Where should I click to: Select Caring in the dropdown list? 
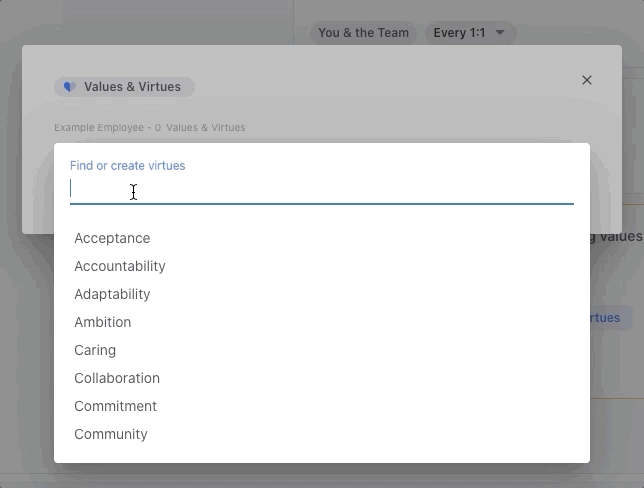(x=95, y=350)
